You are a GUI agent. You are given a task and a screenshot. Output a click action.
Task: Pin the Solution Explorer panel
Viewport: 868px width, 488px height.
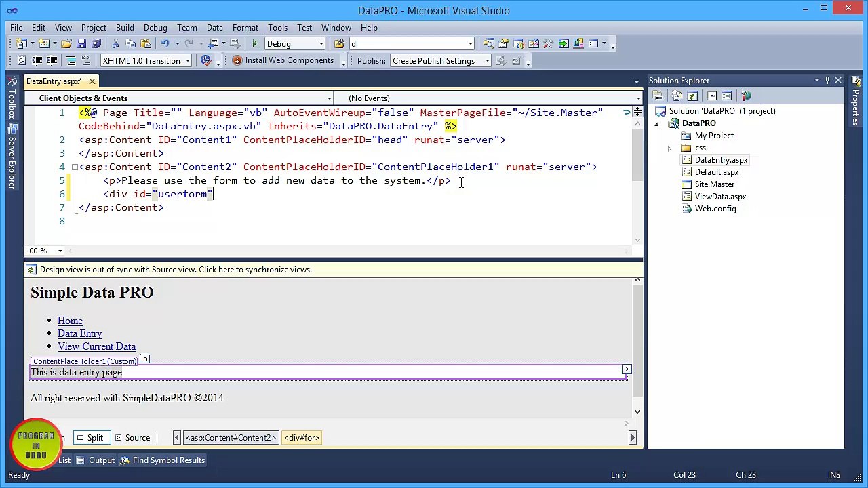(x=827, y=80)
